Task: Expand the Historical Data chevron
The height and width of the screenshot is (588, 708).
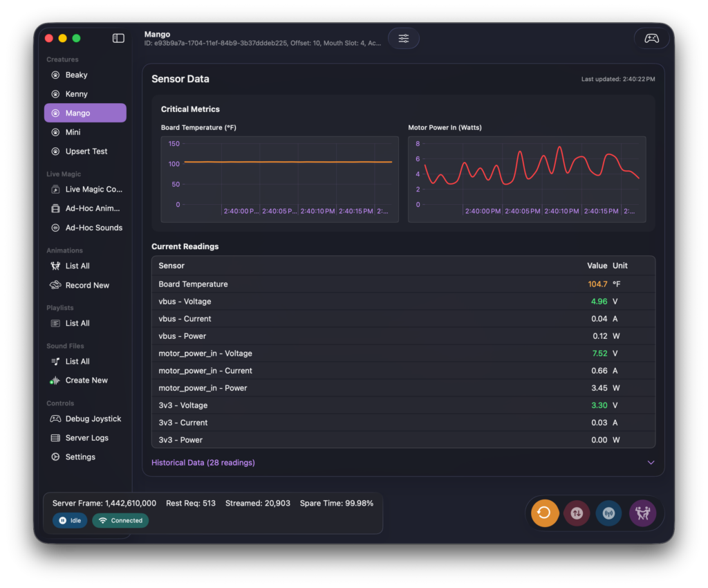Action: pyautogui.click(x=651, y=463)
